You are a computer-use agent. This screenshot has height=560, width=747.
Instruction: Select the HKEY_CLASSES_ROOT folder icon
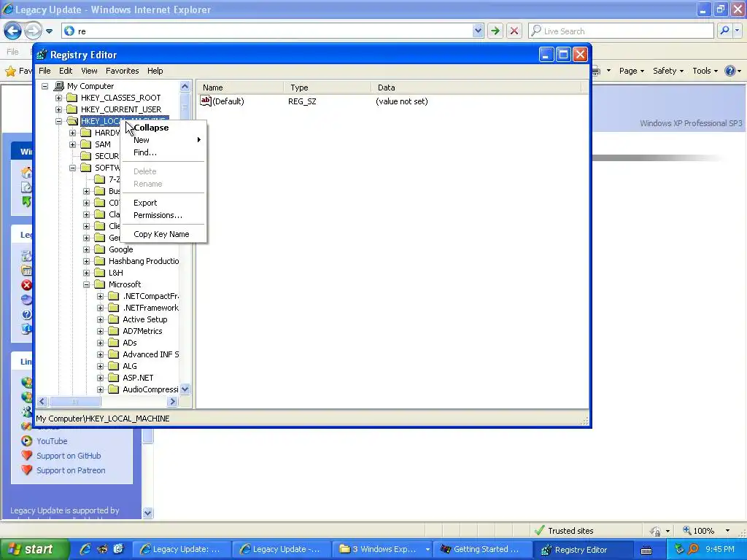72,98
